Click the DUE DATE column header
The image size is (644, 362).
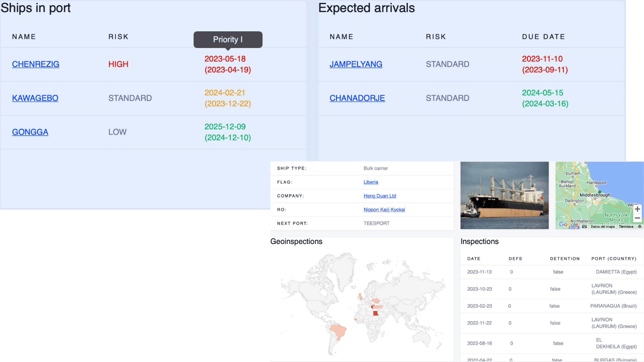point(543,37)
